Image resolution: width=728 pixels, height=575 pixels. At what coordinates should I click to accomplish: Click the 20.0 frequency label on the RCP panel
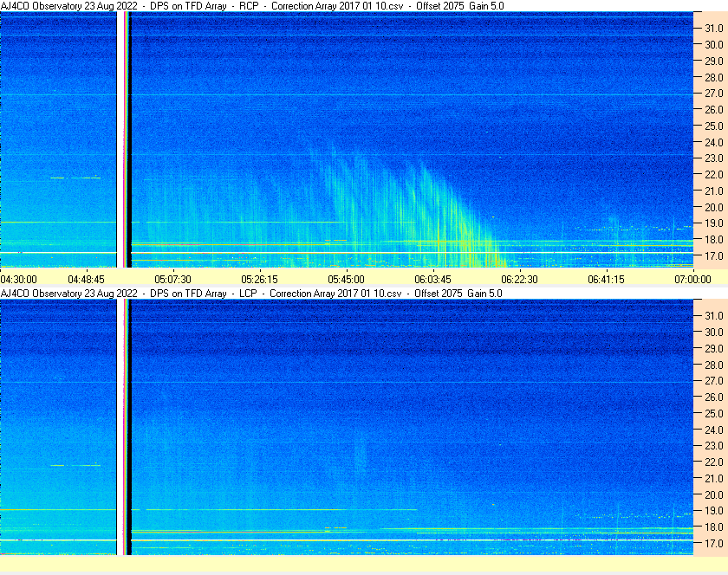click(714, 207)
